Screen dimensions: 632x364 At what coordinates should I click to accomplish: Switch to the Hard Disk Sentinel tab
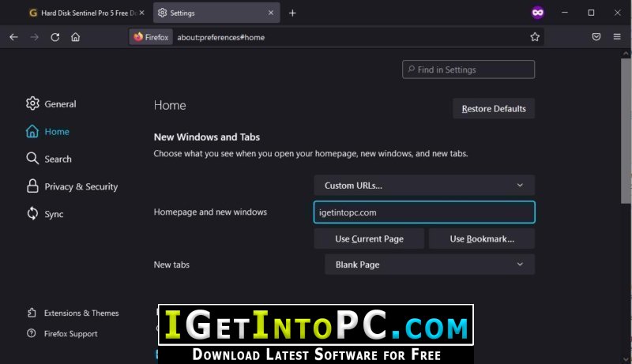point(83,13)
